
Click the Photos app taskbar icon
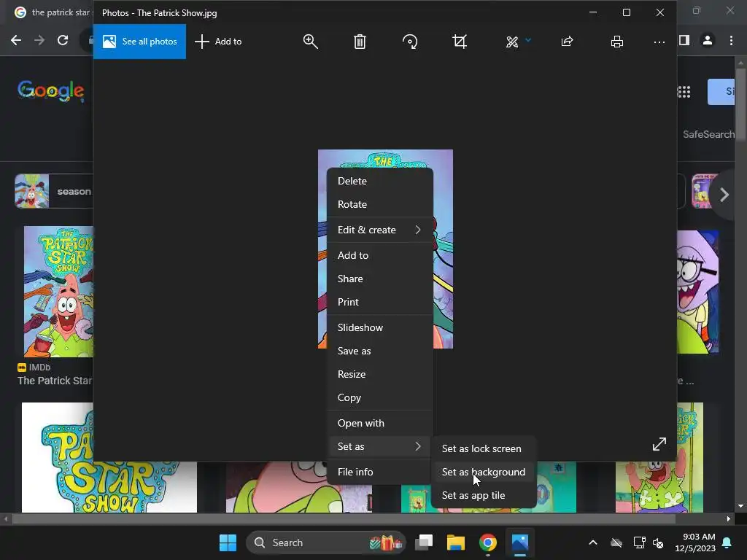[519, 542]
